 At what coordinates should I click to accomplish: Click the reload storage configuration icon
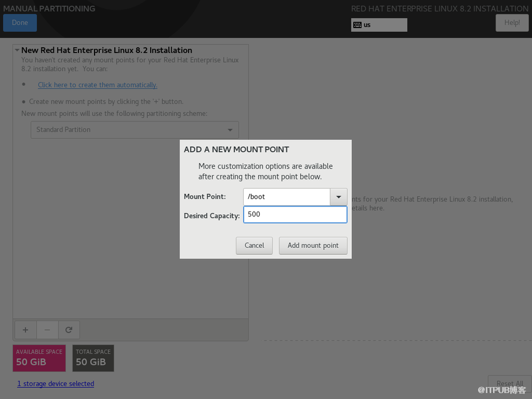click(69, 330)
